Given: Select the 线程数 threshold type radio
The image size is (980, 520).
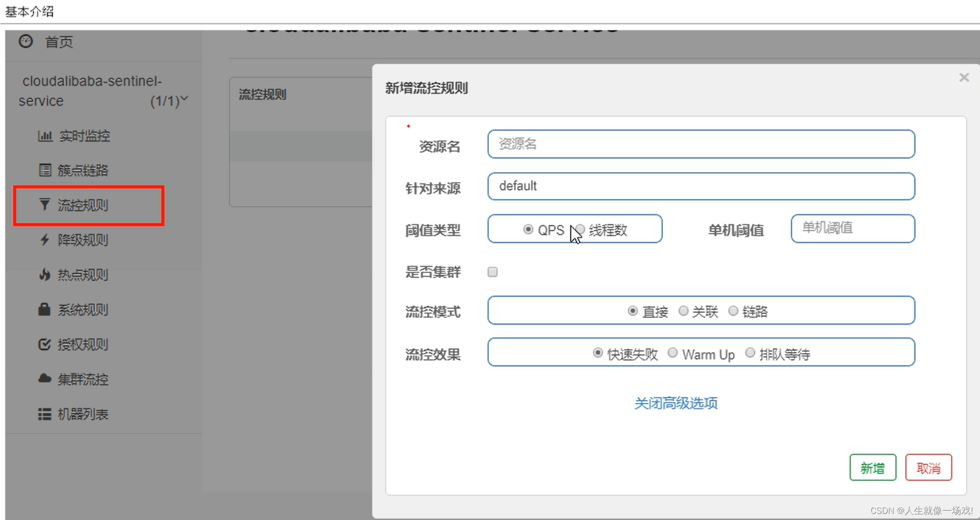Looking at the screenshot, I should (581, 229).
